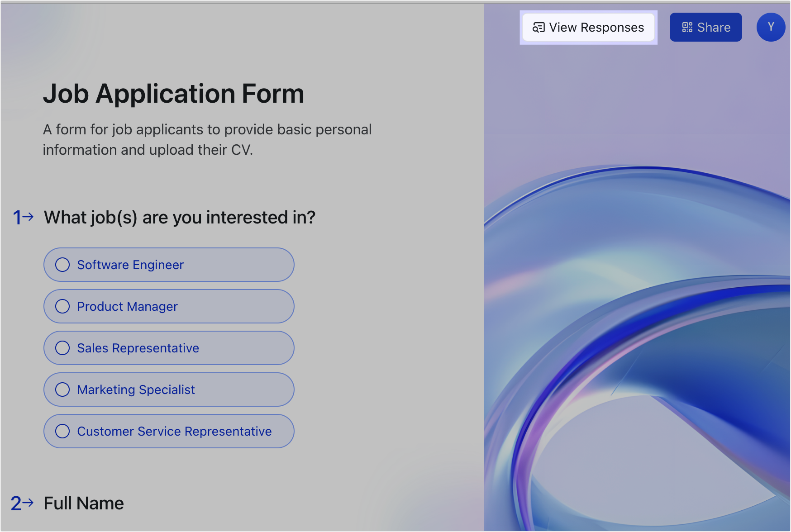Select the Sales Representative option
The image size is (791, 532).
point(168,348)
